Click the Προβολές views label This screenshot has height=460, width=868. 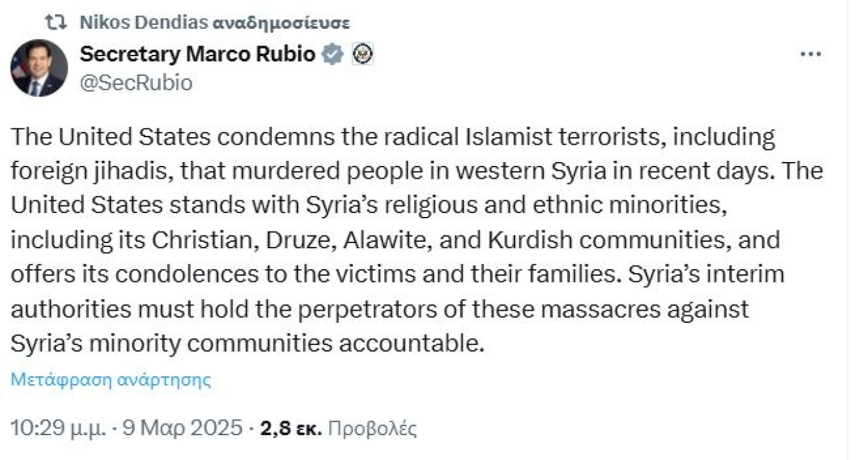click(x=371, y=427)
